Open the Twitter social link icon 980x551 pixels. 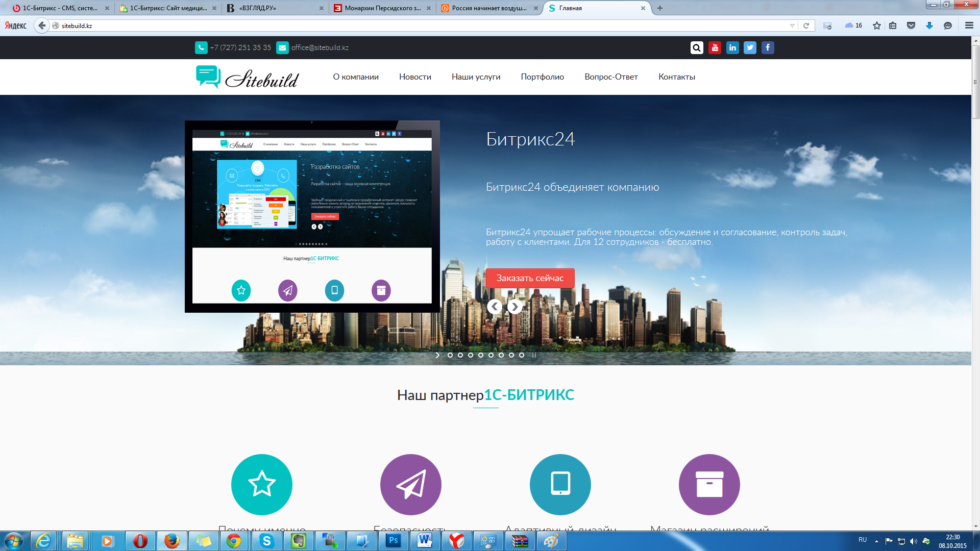(x=750, y=47)
